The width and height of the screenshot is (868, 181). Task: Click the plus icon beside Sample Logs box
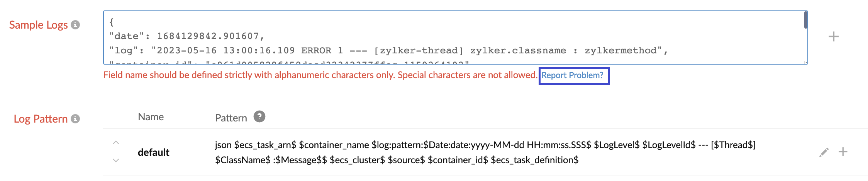click(834, 37)
